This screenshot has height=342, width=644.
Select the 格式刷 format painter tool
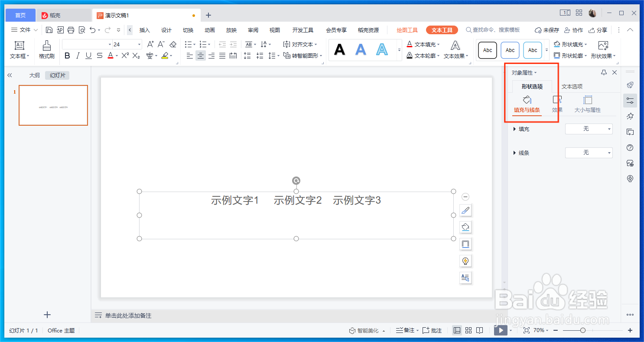[48, 50]
